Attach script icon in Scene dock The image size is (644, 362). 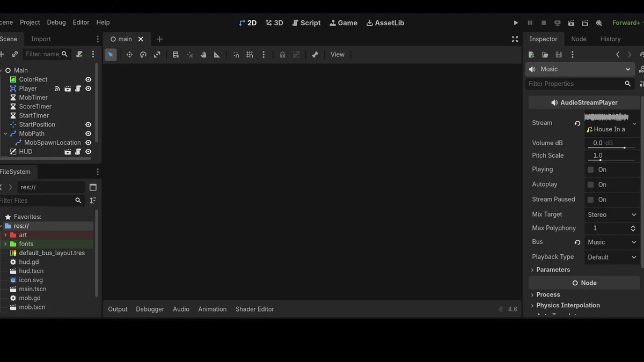point(79,54)
